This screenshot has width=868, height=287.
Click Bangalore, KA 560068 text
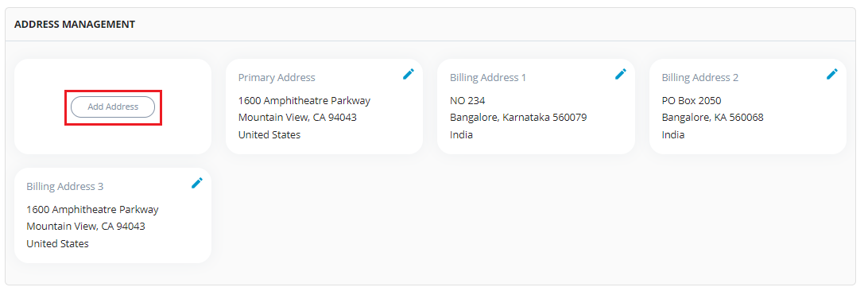pos(713,118)
